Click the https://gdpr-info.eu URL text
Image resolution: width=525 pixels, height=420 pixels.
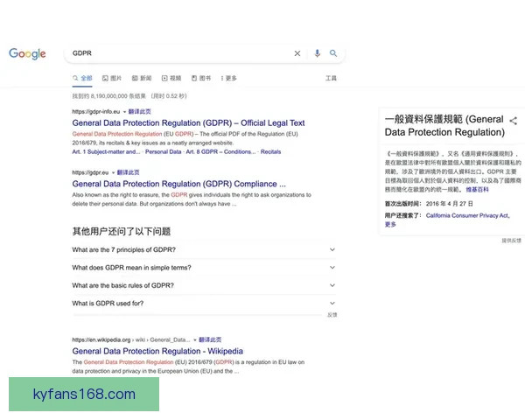pyautogui.click(x=96, y=111)
